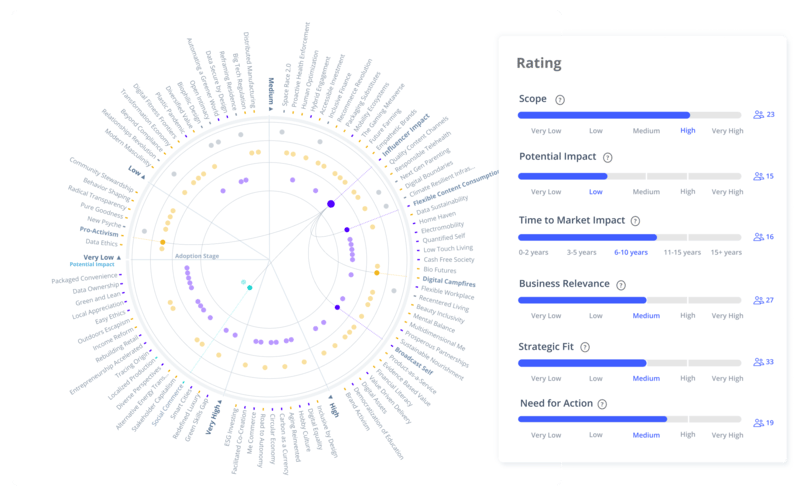Image resolution: width=800 pixels, height=493 pixels.
Task: Pick 3-5 years for Time to Market Impact
Action: click(x=585, y=253)
